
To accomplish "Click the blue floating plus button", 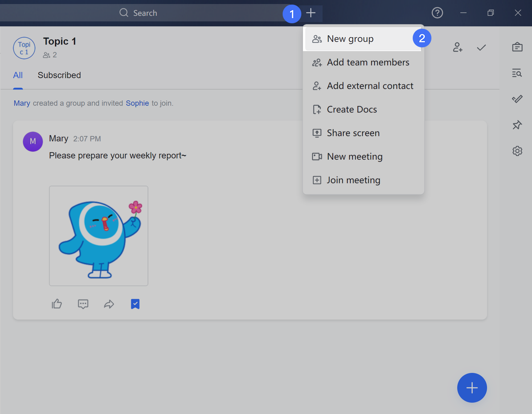I will pyautogui.click(x=472, y=388).
